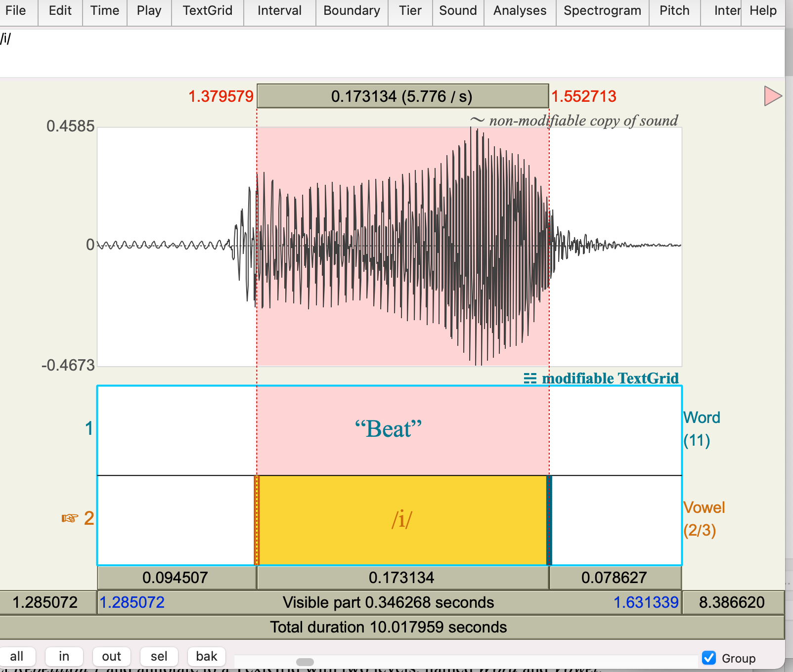Image resolution: width=793 pixels, height=672 pixels.
Task: Play the 1.285072 segment before the window
Action: [x=47, y=602]
